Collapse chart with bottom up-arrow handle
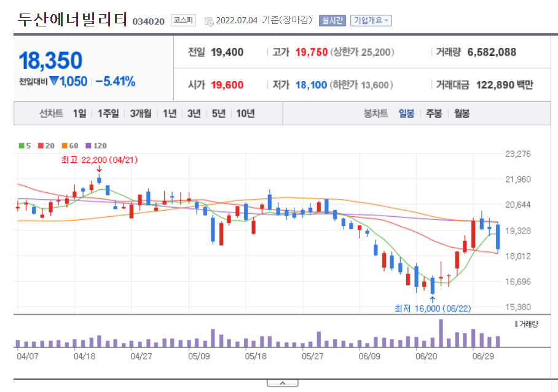The height and width of the screenshot is (392, 558). coord(283,383)
